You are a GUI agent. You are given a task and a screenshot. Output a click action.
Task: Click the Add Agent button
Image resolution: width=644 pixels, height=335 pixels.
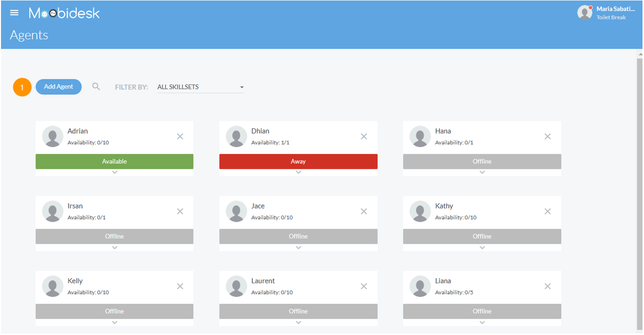[x=59, y=87]
